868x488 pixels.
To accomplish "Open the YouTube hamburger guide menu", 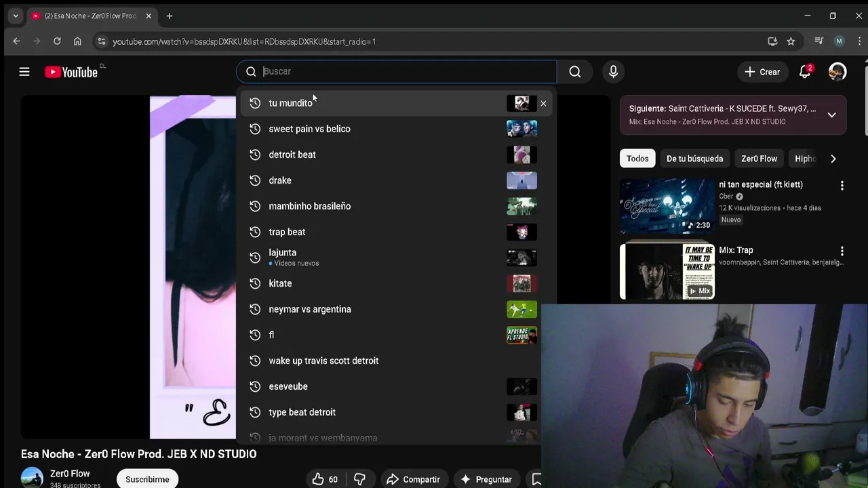I will pos(24,72).
